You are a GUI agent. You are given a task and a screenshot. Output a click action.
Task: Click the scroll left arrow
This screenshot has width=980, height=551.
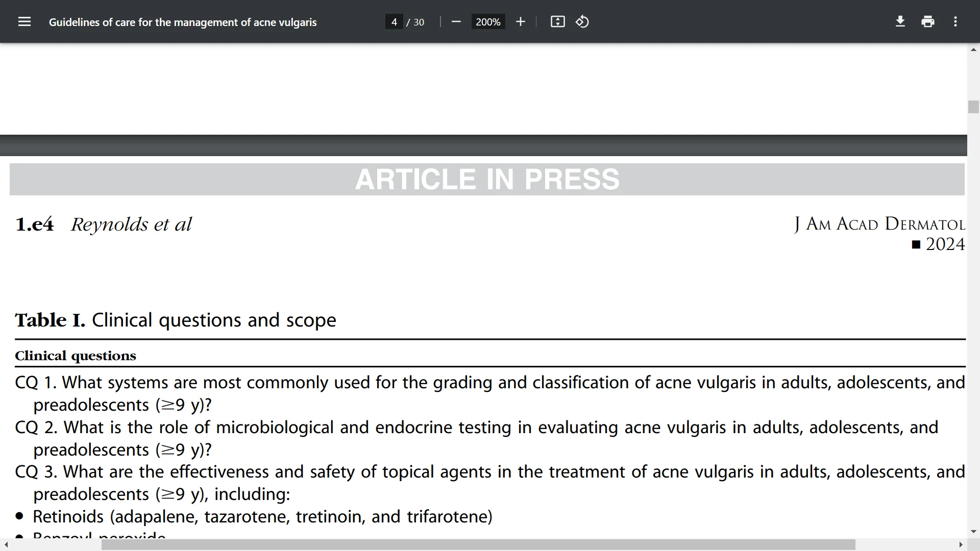pyautogui.click(x=6, y=545)
